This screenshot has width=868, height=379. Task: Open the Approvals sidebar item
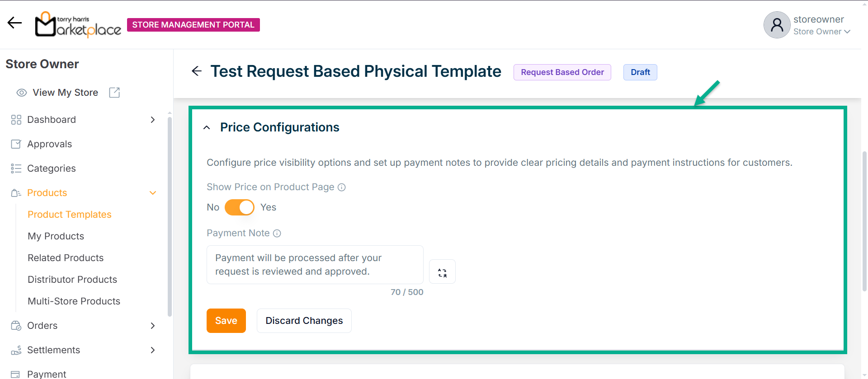pos(49,144)
